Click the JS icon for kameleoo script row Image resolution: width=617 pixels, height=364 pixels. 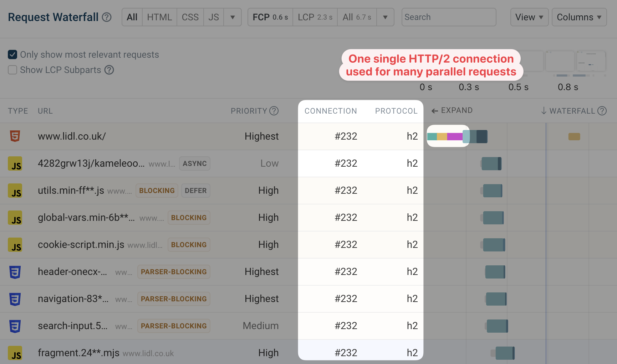(15, 163)
